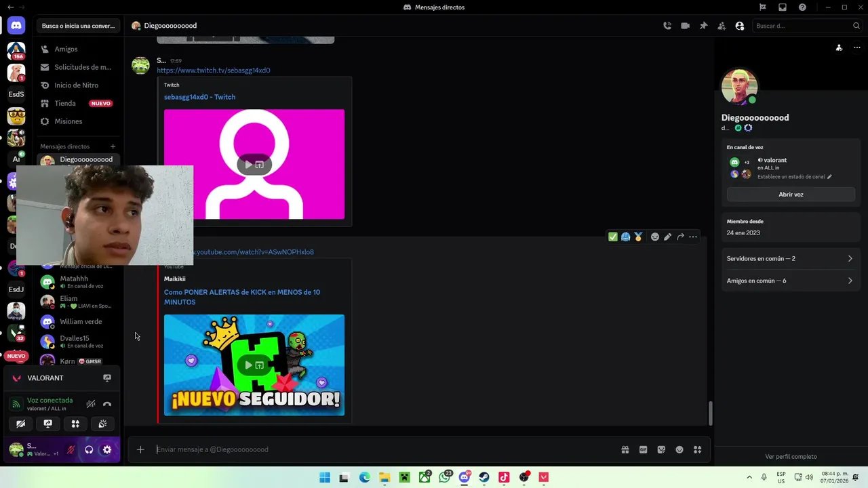The width and height of the screenshot is (868, 488).
Task: Disconnect from the voice channel
Action: tap(107, 404)
